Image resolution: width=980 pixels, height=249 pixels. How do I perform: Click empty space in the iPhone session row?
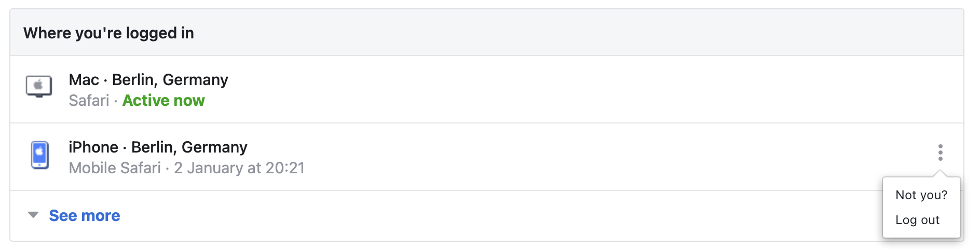coord(571,157)
